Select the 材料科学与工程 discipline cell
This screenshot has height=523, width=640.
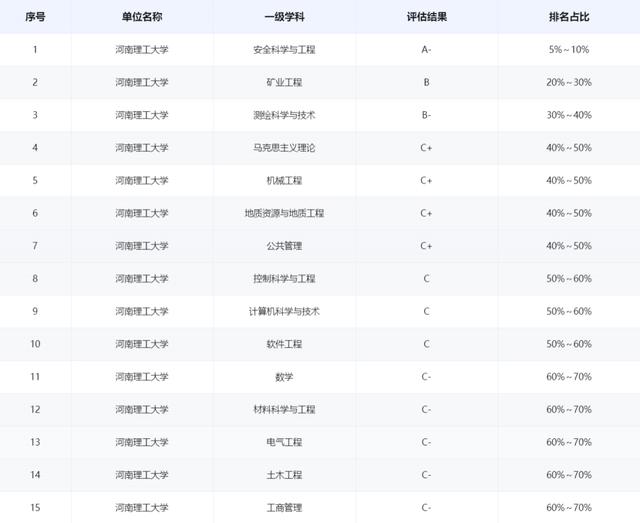[284, 409]
